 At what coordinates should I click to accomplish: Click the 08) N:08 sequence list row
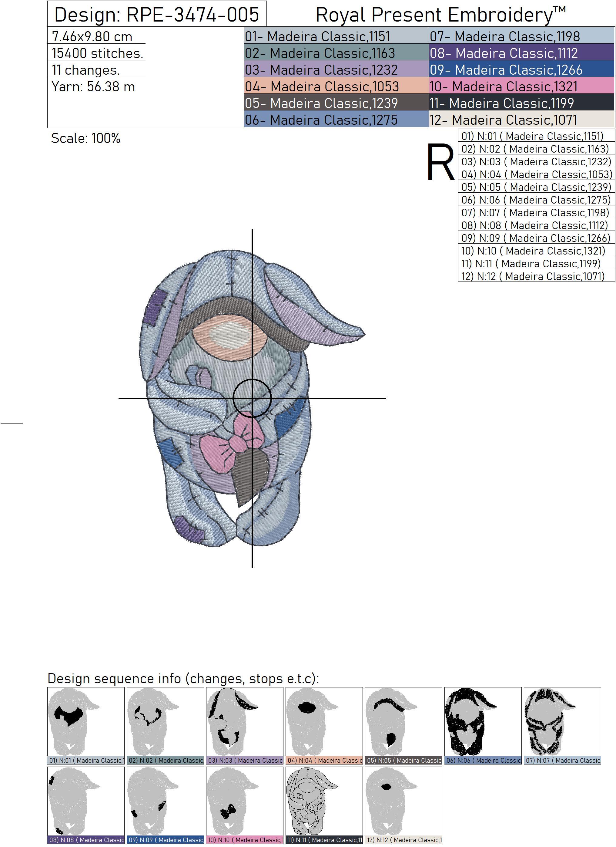click(536, 225)
